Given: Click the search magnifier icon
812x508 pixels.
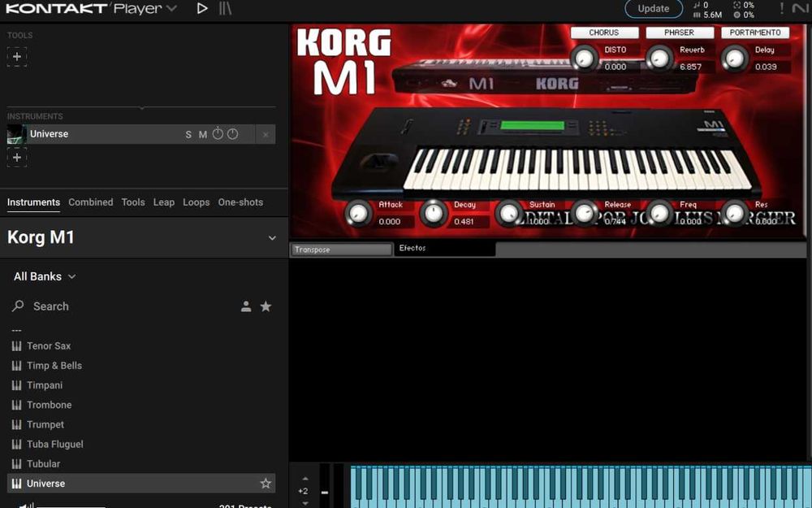Looking at the screenshot, I should click(x=18, y=306).
